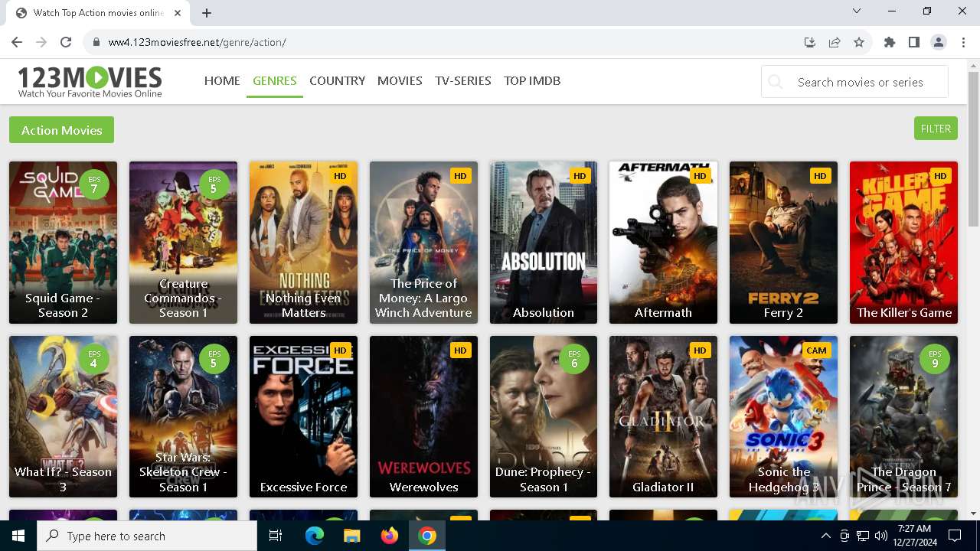Open the Extensions puzzle icon
The width and height of the screenshot is (980, 551).
point(890,42)
